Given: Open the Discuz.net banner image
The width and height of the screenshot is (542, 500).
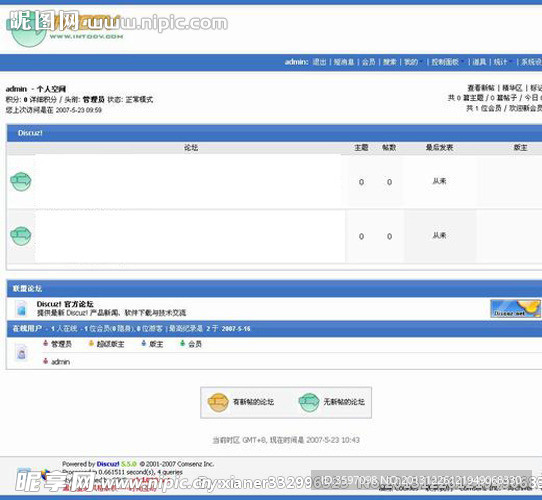Looking at the screenshot, I should coord(515,308).
